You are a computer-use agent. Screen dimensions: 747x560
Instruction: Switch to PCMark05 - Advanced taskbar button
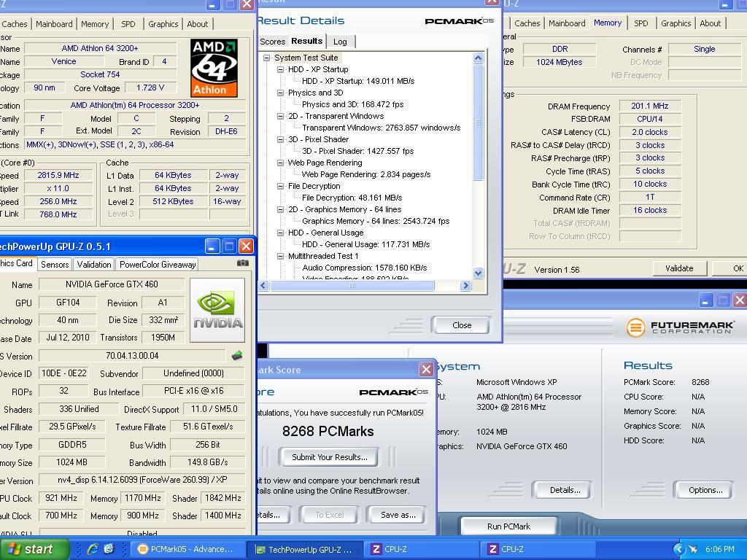(x=187, y=549)
